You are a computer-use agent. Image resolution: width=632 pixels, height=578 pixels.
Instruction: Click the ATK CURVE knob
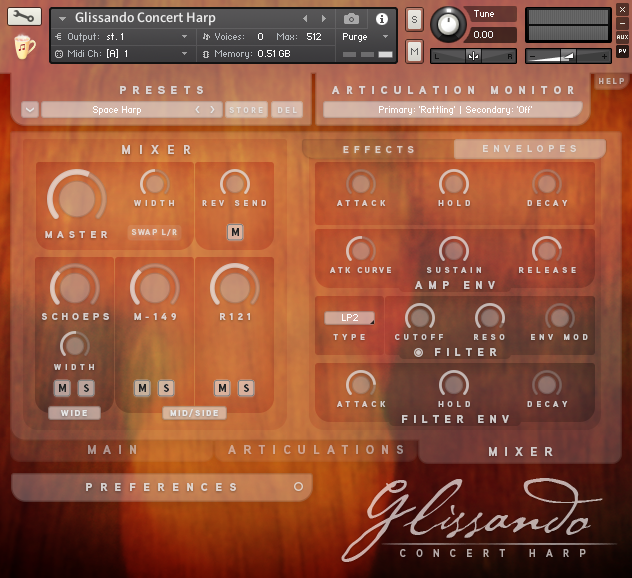(x=361, y=251)
